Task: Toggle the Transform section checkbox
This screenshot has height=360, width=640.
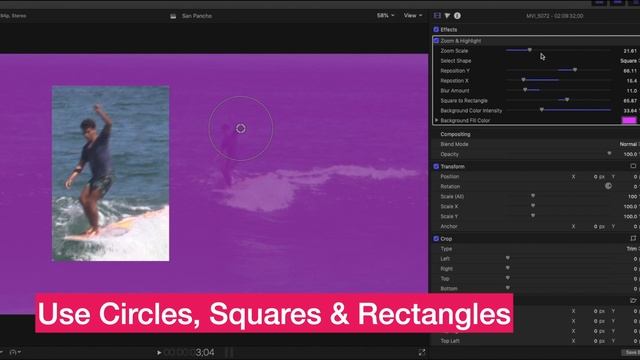Action: pos(436,167)
